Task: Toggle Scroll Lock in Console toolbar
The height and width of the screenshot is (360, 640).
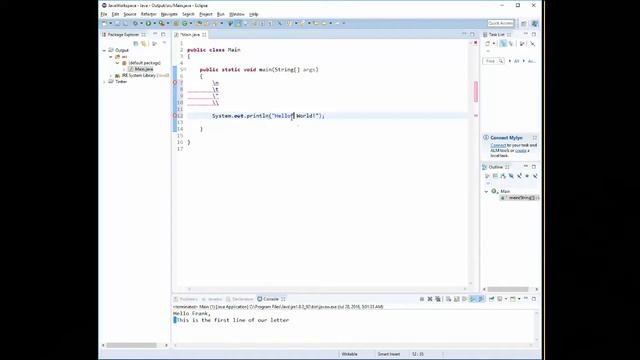Action: click(457, 299)
